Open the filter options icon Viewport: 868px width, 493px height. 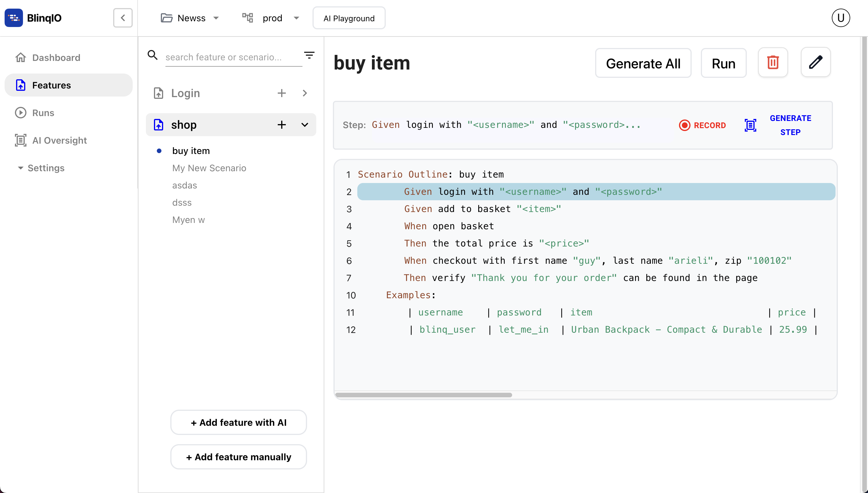point(309,55)
